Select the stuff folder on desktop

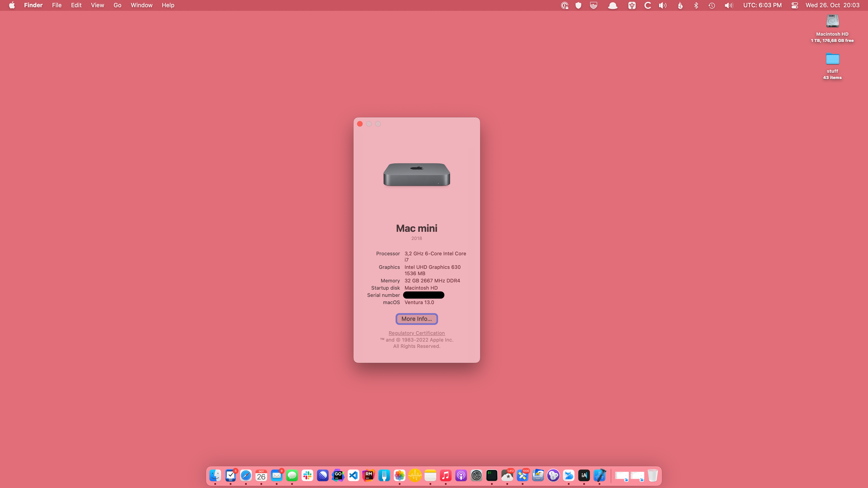click(x=832, y=59)
